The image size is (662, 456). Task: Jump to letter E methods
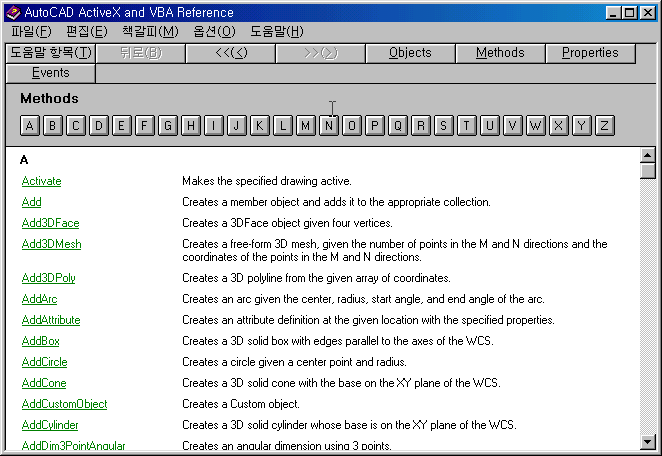point(122,126)
